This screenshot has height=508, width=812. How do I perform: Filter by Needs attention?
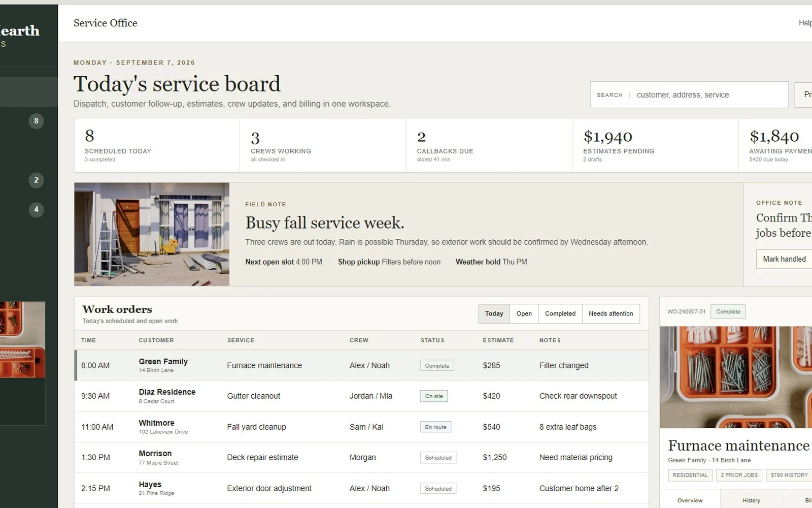(611, 313)
